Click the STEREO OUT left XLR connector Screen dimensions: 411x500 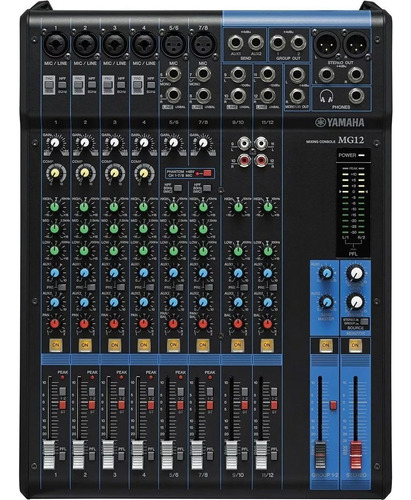(x=327, y=44)
